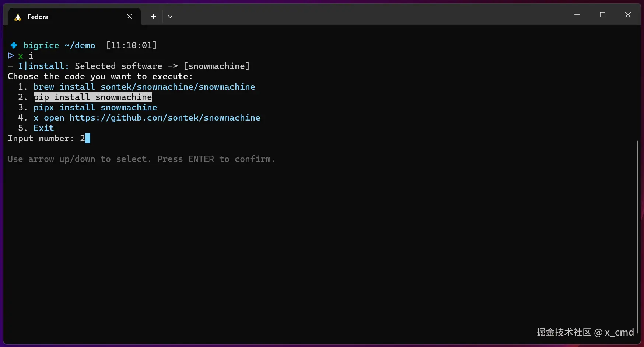
Task: Click the ~/demo path in the prompt
Action: (80, 45)
